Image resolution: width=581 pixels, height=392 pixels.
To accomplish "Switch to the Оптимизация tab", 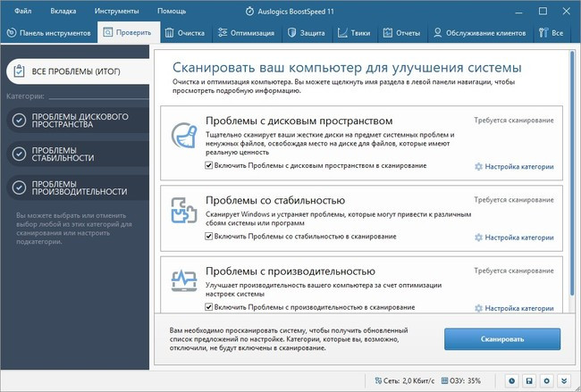I will point(248,33).
